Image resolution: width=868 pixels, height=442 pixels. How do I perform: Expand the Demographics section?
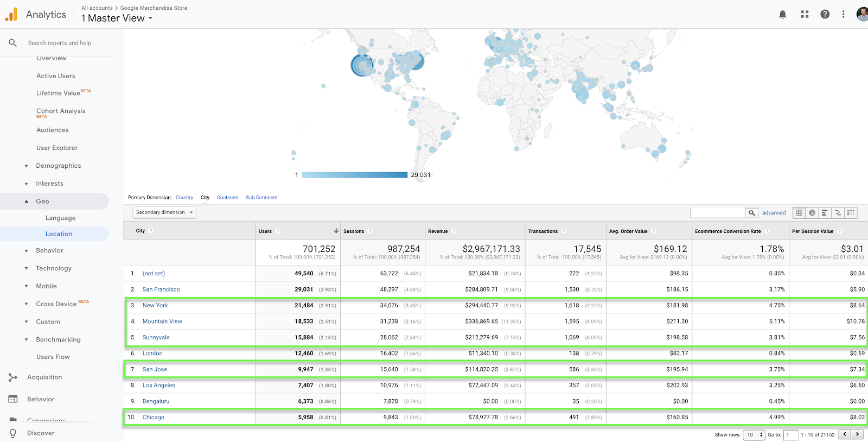click(x=26, y=166)
